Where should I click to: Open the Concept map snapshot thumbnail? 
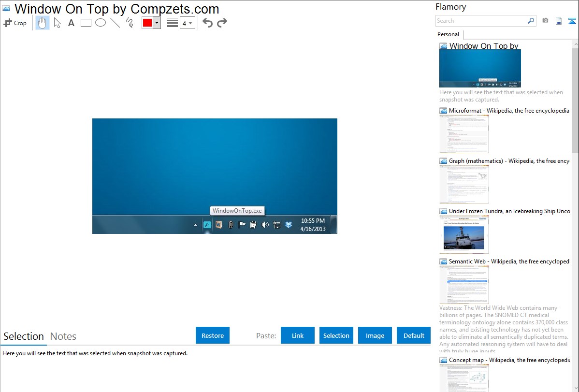point(464,378)
